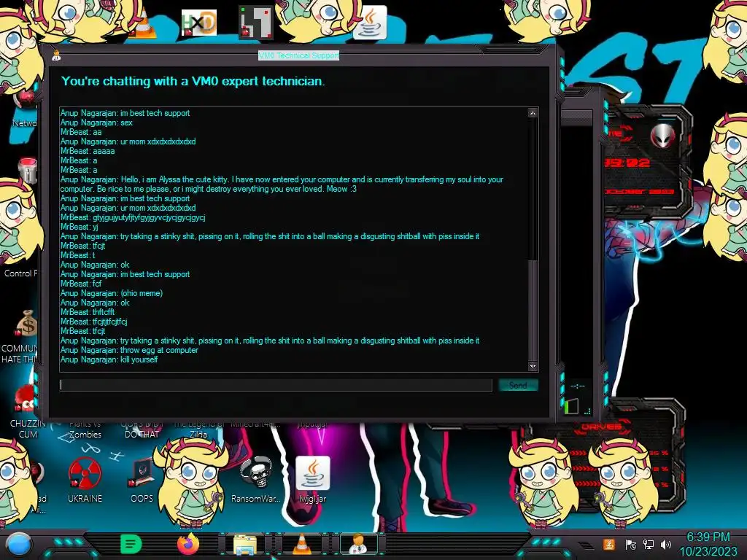
Task: Launch Firefox from the taskbar
Action: [x=188, y=544]
